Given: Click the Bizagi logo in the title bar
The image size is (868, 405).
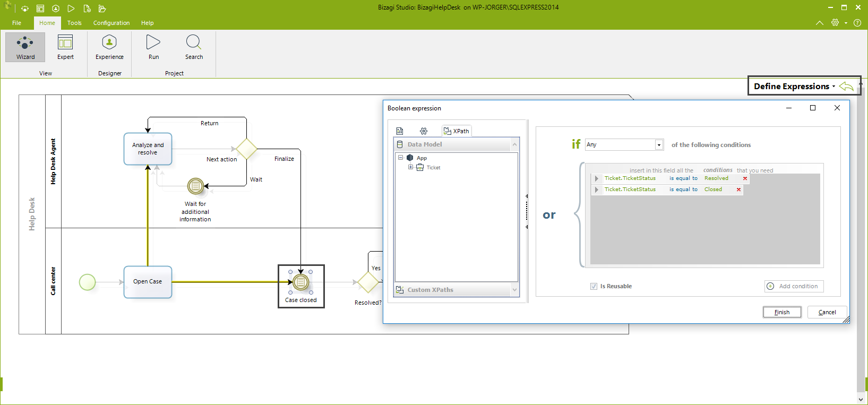Looking at the screenshot, I should coord(8,6).
